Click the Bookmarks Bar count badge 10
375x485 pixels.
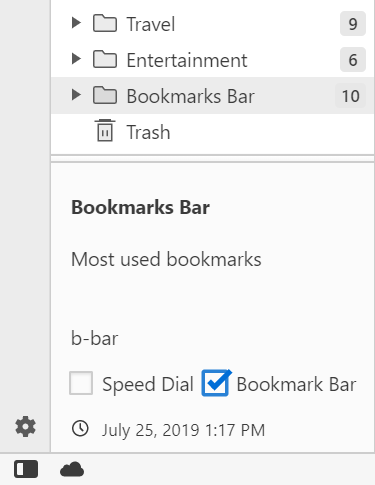click(x=350, y=96)
